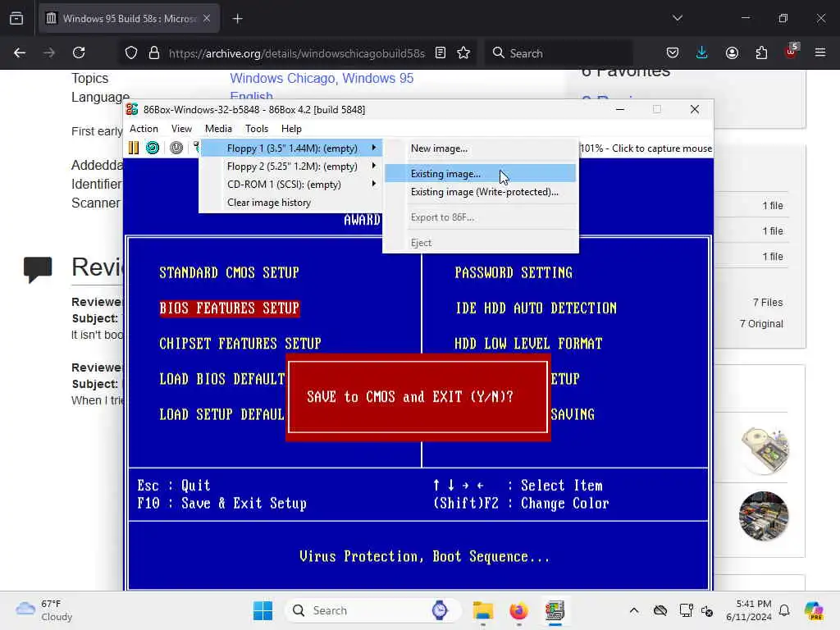
Task: Open the Help menu in 86Box
Action: click(291, 129)
